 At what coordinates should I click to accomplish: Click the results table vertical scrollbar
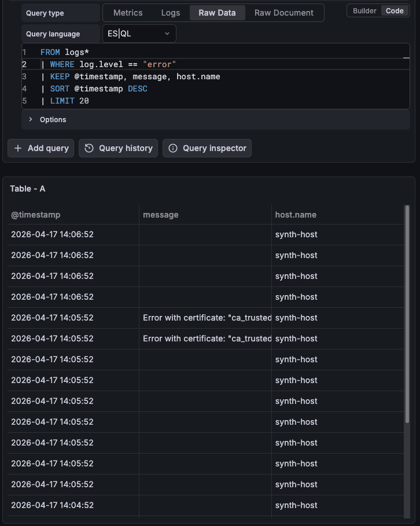point(407,314)
